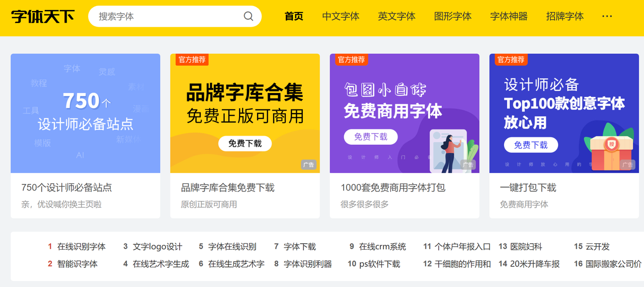Open the 中文字体 nav tab
This screenshot has height=287, width=644.
[x=341, y=17]
